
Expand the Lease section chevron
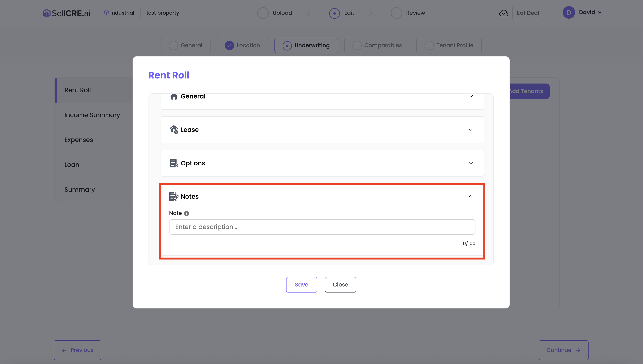coord(470,130)
